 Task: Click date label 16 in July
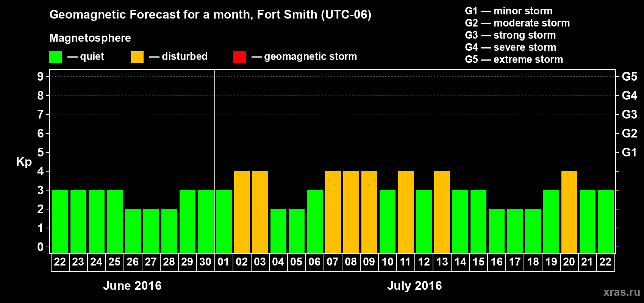pos(496,262)
